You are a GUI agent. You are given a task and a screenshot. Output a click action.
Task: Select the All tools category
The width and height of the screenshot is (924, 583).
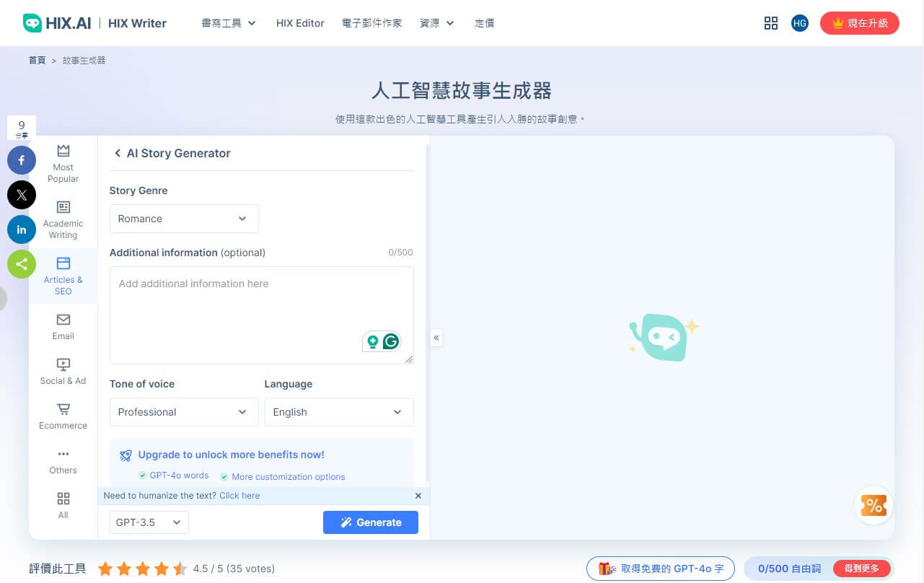63,505
